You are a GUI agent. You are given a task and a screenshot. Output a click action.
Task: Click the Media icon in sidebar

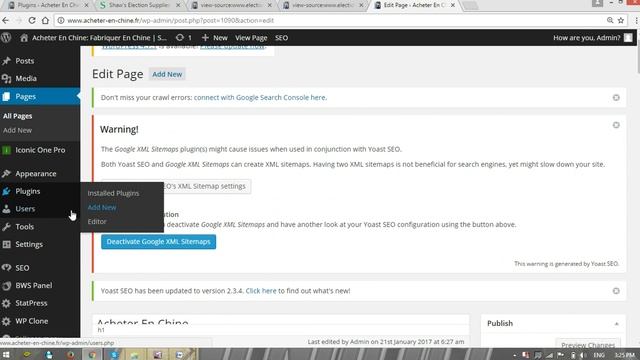point(6,78)
